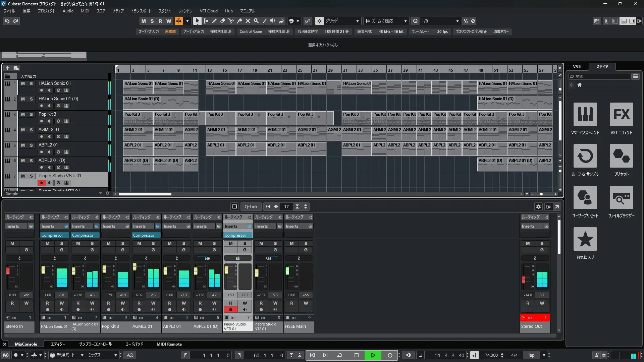Screen dimensions: 644x362
Task: Select the Eraser tool in toolbar
Action: coord(222,21)
